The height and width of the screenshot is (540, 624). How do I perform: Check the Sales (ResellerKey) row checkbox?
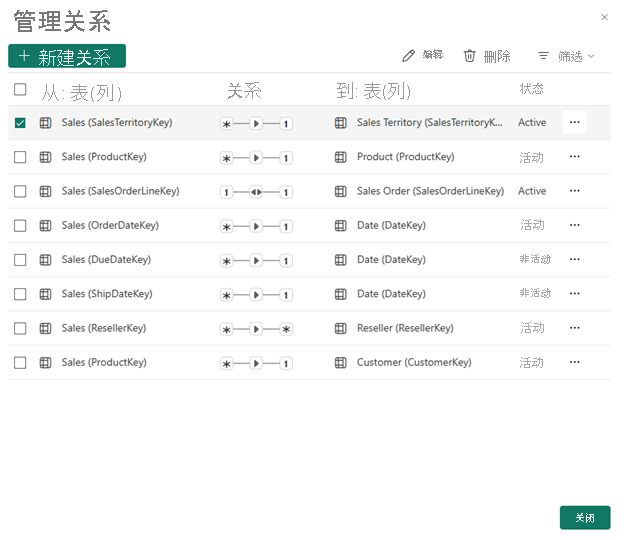tap(20, 328)
